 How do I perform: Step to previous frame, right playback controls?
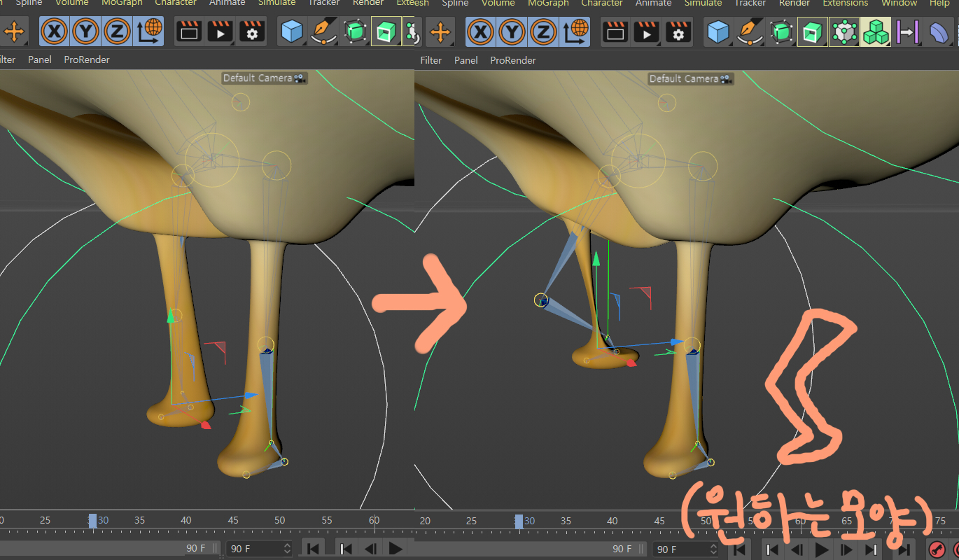(797, 549)
